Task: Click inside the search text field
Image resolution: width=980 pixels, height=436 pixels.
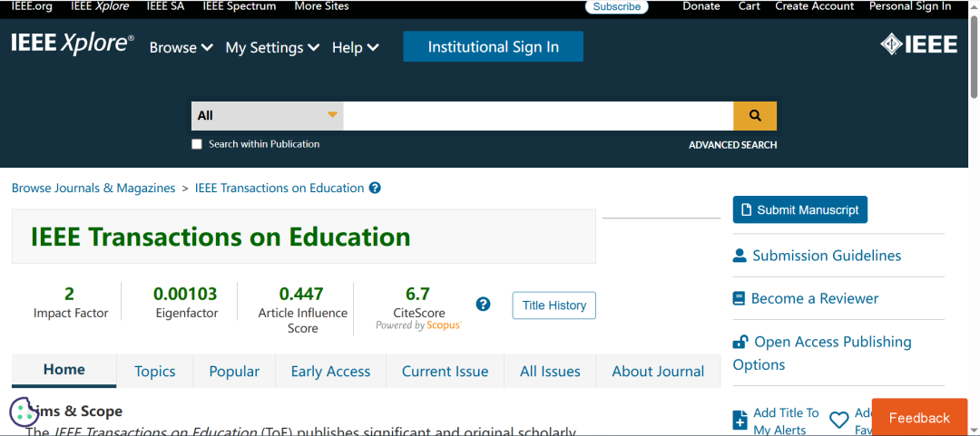Action: (538, 115)
